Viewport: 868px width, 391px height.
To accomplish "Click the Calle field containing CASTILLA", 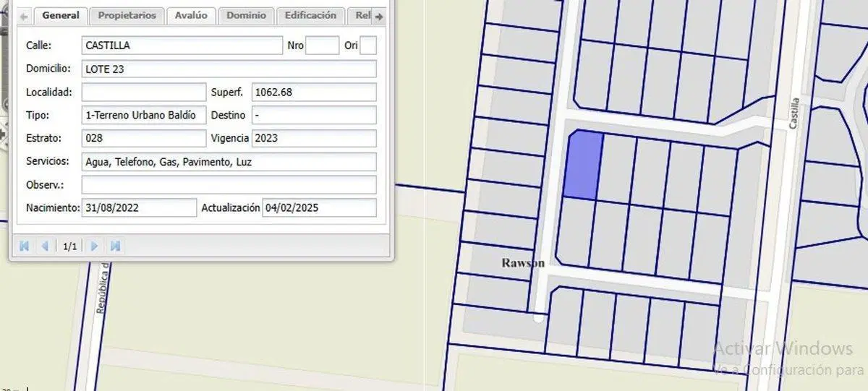I will pyautogui.click(x=182, y=46).
